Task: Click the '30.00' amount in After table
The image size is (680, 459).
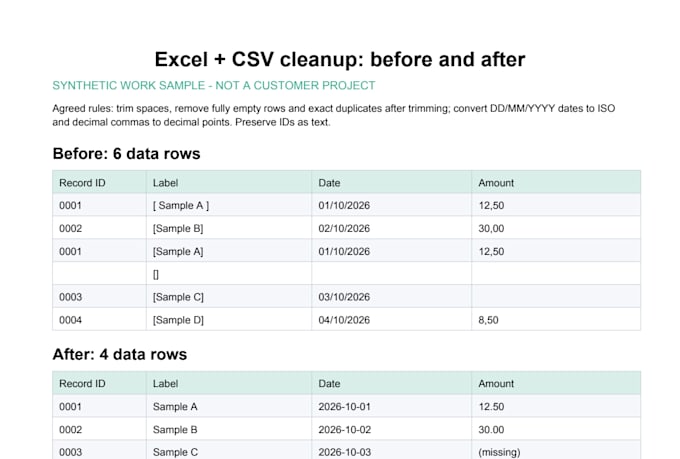Action: (x=556, y=429)
